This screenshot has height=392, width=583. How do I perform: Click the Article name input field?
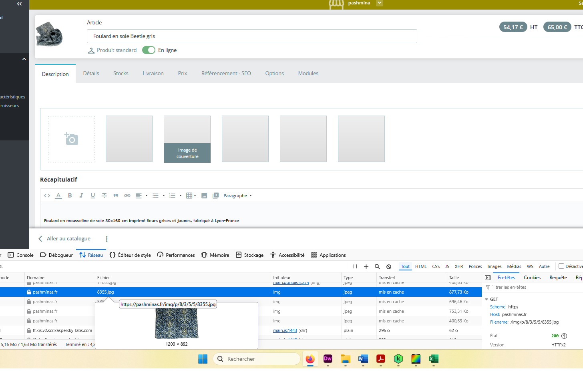point(251,36)
